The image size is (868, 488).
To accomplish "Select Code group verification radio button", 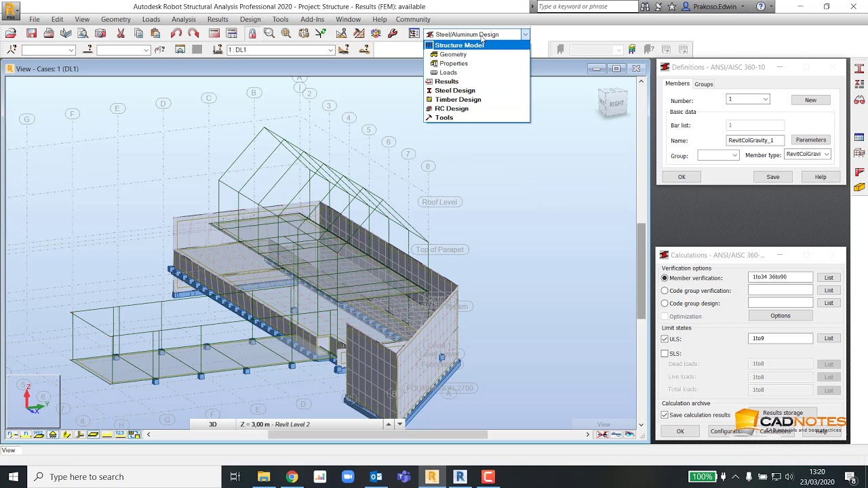I will pos(665,291).
